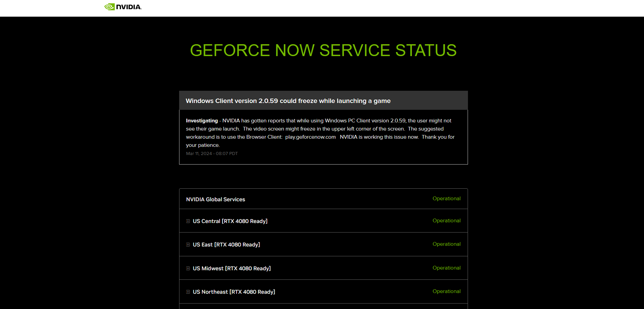Viewport: 644px width, 309px height.
Task: Click the Mar 11, 2024 incident timestamp
Action: [212, 153]
